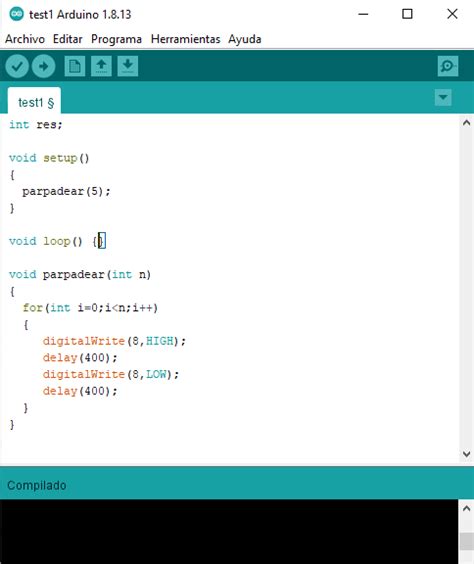Image resolution: width=474 pixels, height=564 pixels.
Task: Save the sketch with the down-arrow icon
Action: click(x=128, y=66)
